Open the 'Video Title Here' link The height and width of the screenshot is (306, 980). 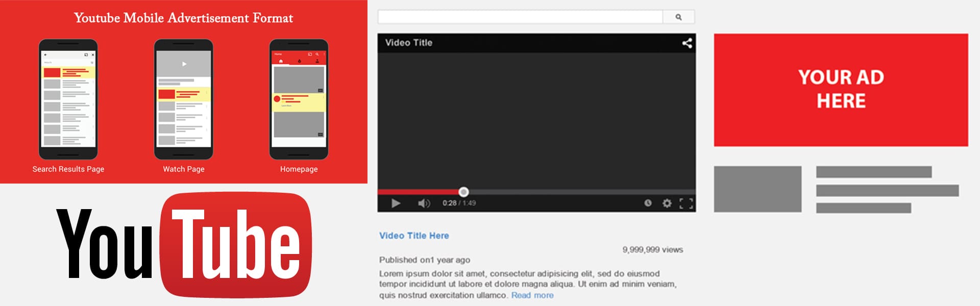pos(414,236)
